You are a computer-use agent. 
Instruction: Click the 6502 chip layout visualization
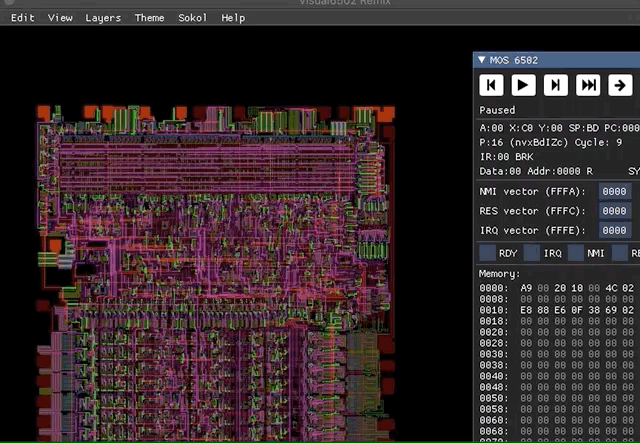pos(216,273)
